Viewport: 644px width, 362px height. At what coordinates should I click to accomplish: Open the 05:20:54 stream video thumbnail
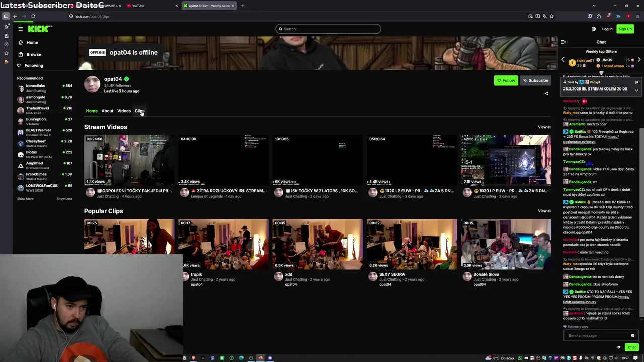412,160
